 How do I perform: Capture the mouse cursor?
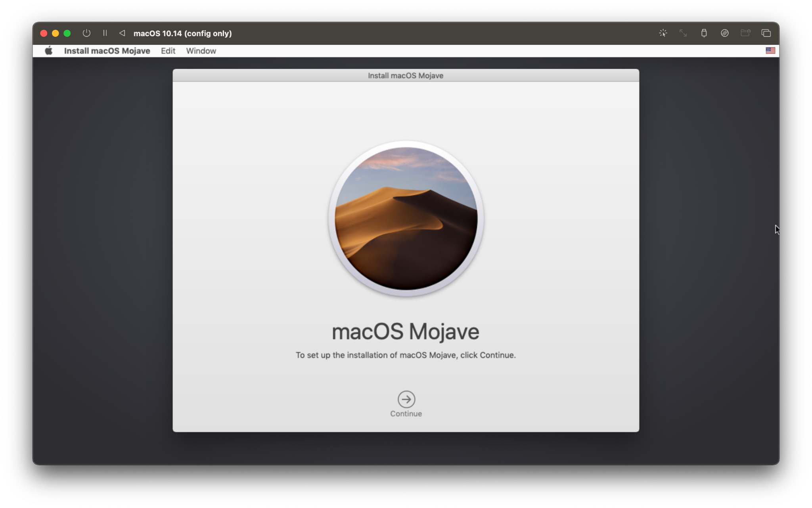coord(663,33)
